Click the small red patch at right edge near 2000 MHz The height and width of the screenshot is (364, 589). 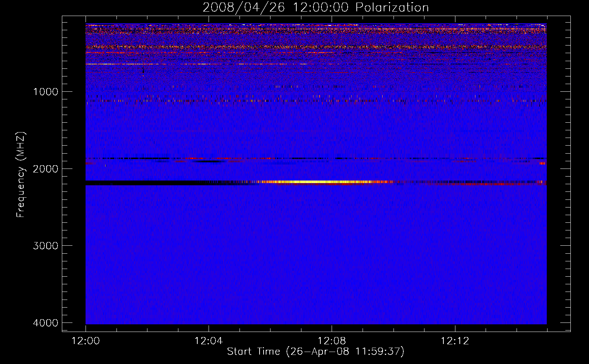tap(542, 163)
